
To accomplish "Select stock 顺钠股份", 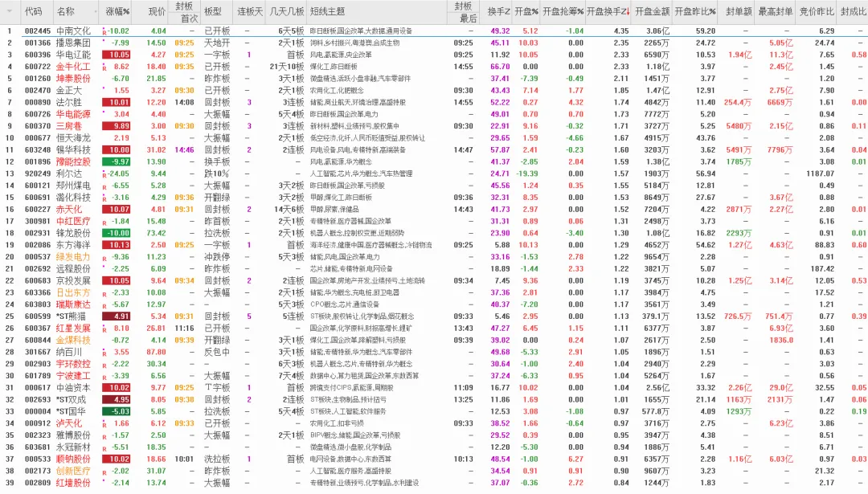I will tap(73, 459).
